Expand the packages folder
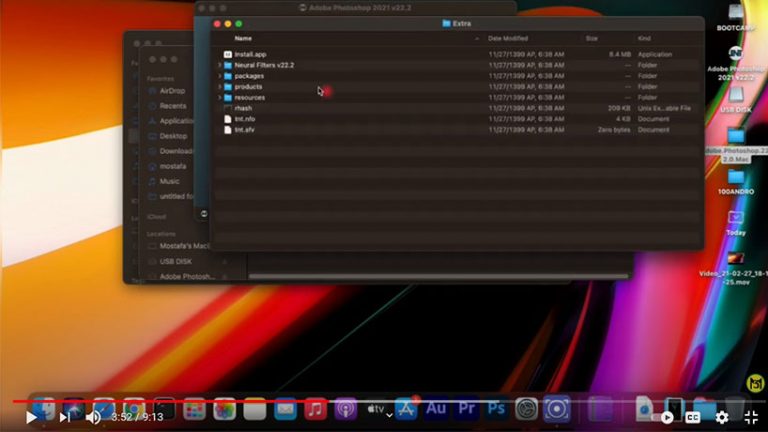 pos(219,76)
